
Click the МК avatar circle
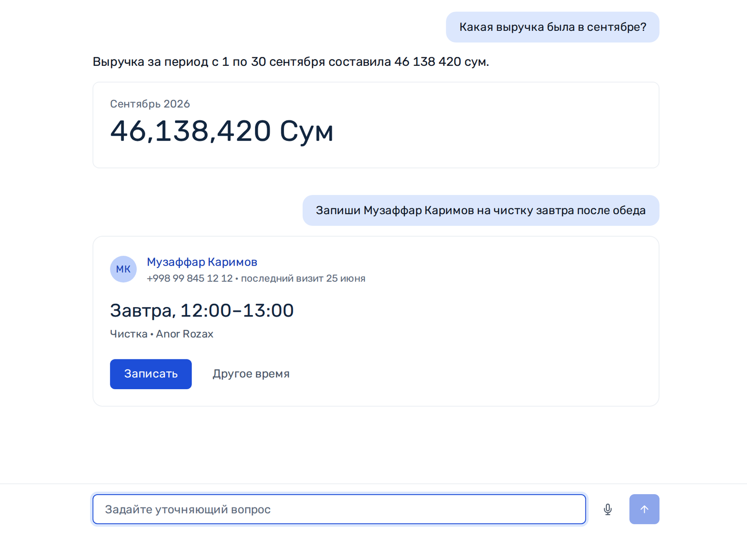coord(123,269)
